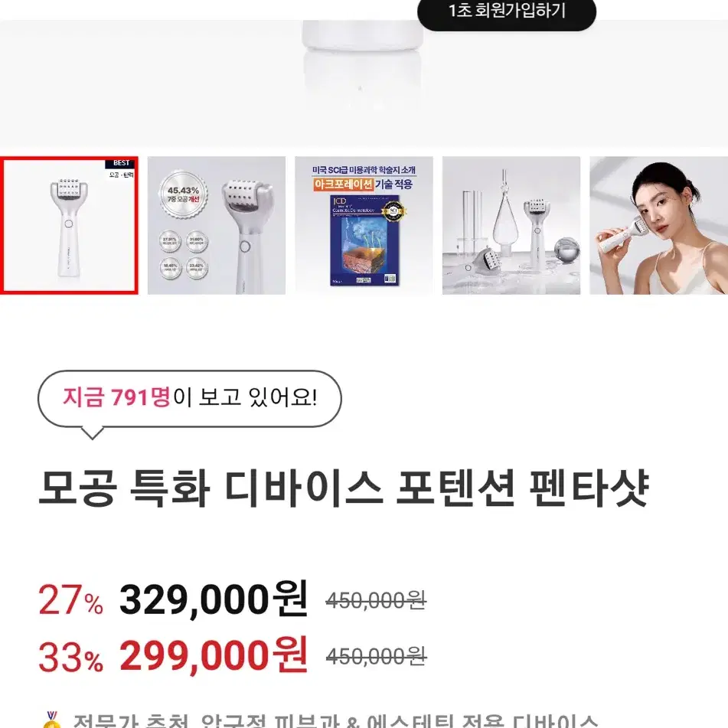728x728 pixels.
Task: Select the first thumbnail with BEST badge
Action: (x=69, y=225)
